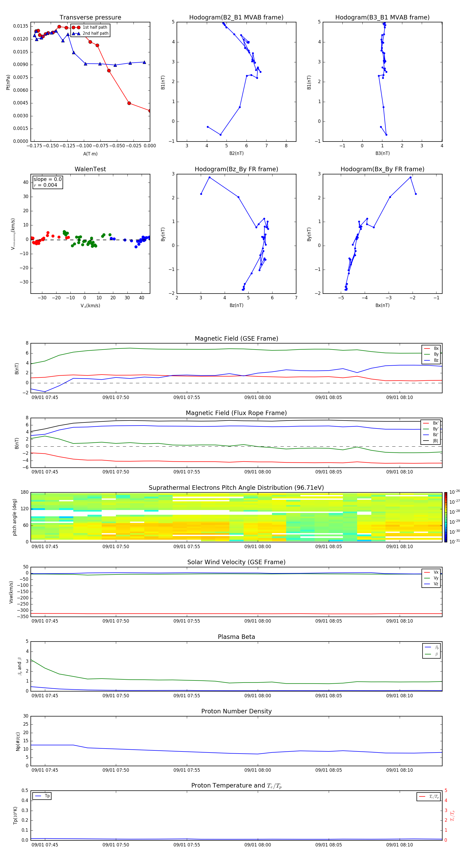Click 'Magnetic Field (GSE Frame)' title
Image resolution: width=473 pixels, height=868 pixels.
coord(236,339)
